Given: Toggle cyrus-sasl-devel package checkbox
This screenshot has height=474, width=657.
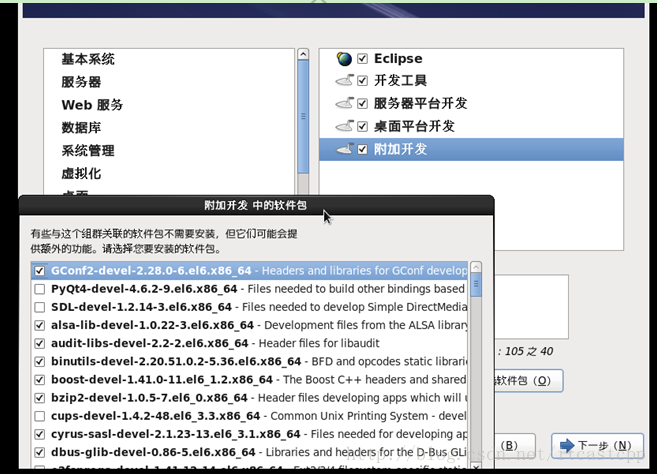Looking at the screenshot, I should tap(40, 434).
